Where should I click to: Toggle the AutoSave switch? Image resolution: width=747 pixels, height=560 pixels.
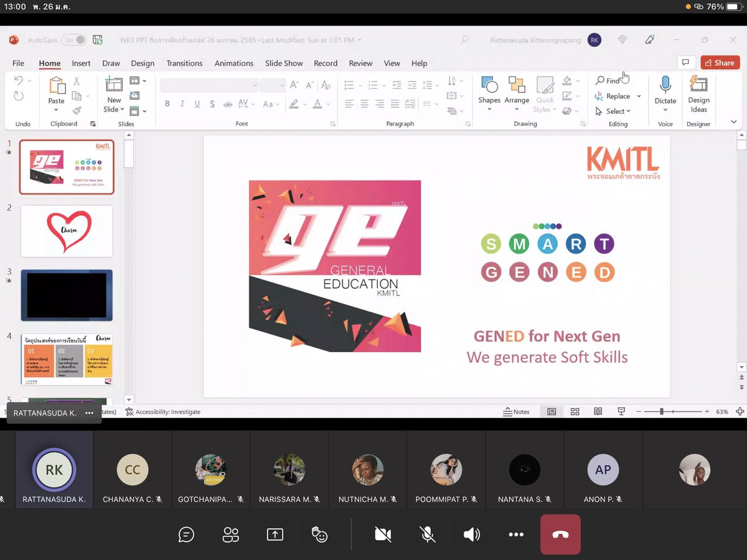pyautogui.click(x=73, y=40)
